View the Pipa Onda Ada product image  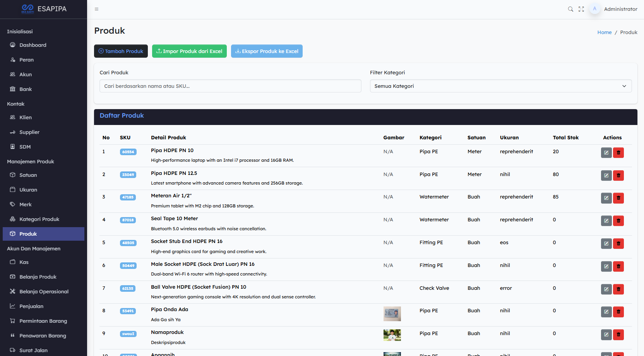pos(392,314)
